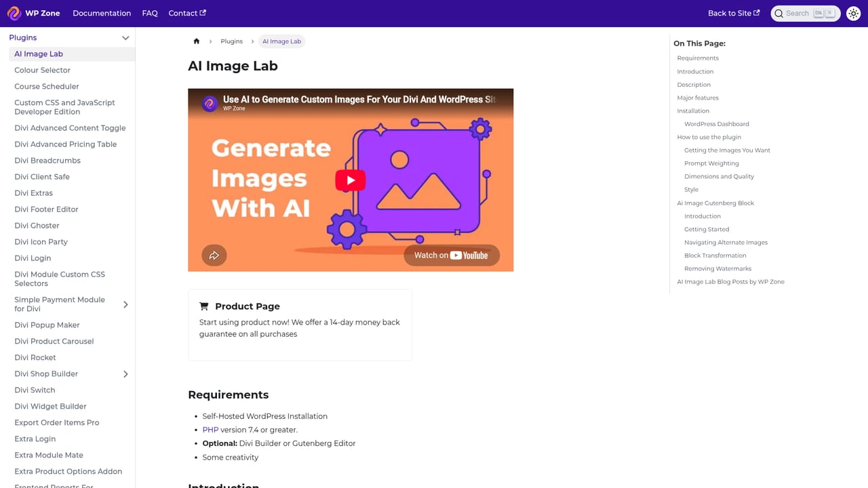Image resolution: width=868 pixels, height=488 pixels.
Task: Open the Documentation menu item
Action: click(102, 14)
